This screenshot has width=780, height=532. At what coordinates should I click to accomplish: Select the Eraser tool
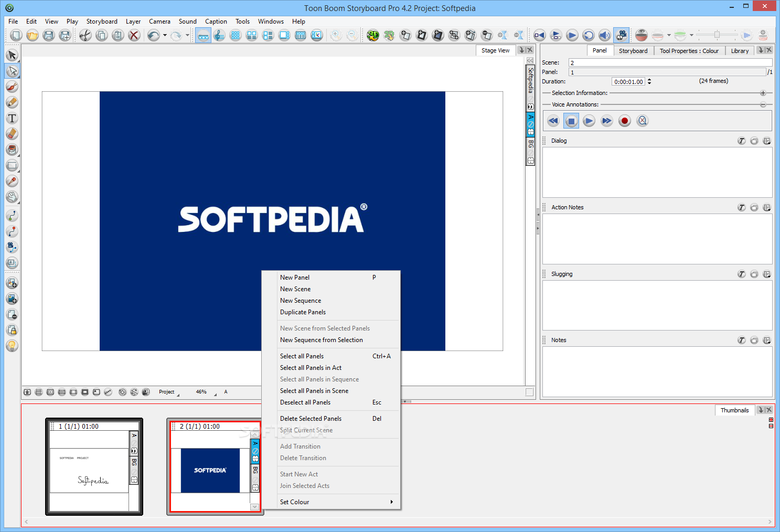coord(12,134)
